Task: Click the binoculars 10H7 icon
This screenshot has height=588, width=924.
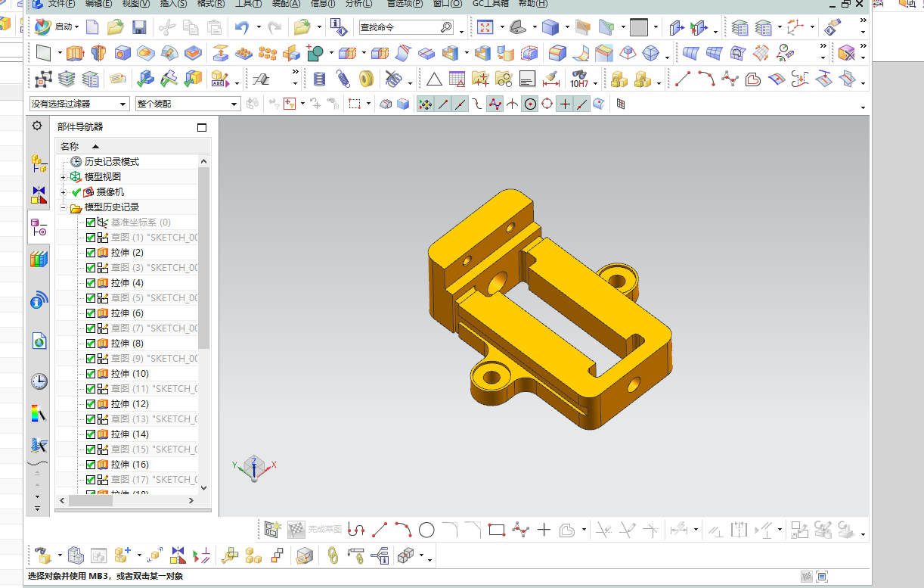Action: (579, 79)
